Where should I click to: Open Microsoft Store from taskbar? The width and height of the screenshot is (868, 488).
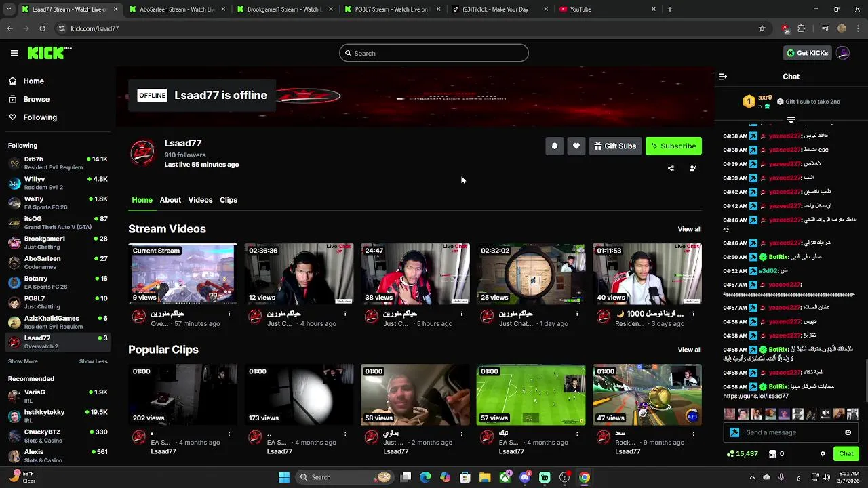click(465, 477)
